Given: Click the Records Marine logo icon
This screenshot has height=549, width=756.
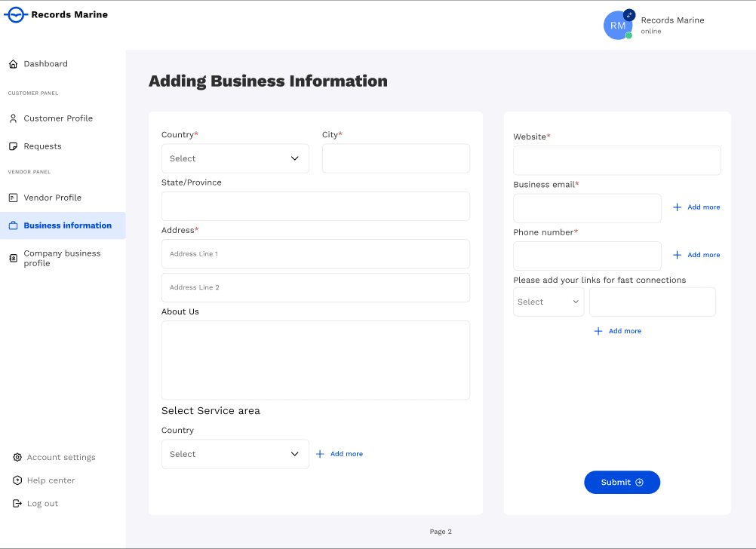Looking at the screenshot, I should click(16, 14).
